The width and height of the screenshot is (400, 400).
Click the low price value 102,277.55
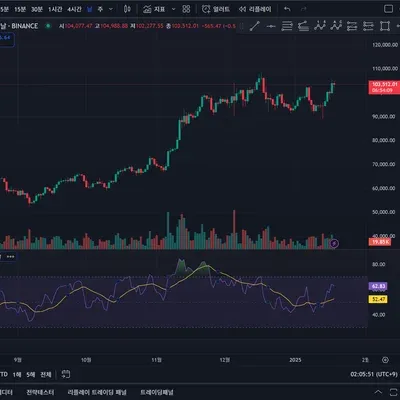pyautogui.click(x=149, y=26)
